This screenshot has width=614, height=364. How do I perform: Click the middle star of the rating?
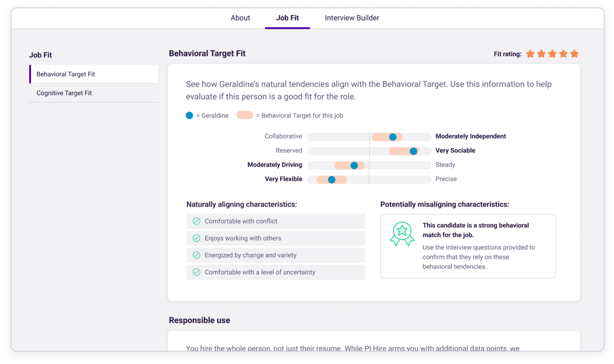553,54
